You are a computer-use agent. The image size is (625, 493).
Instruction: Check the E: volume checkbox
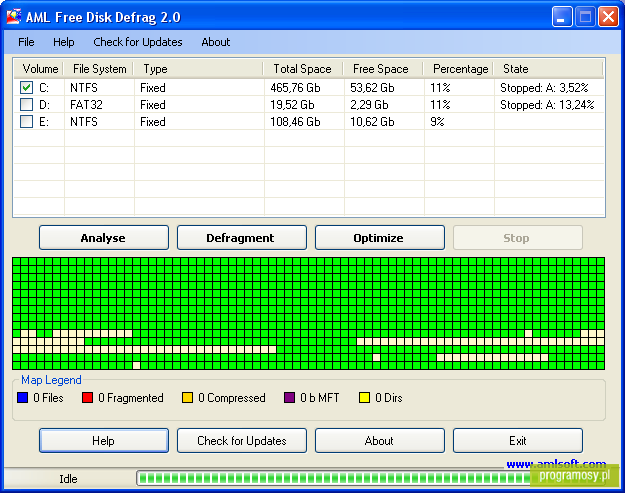26,121
